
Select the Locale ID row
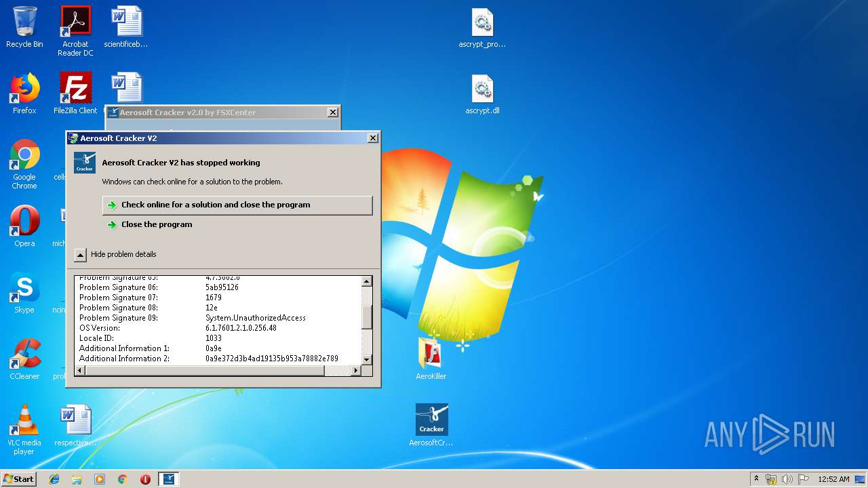218,338
